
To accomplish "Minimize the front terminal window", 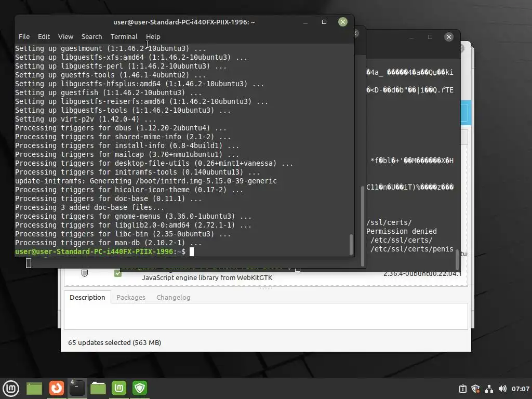I will pyautogui.click(x=305, y=22).
